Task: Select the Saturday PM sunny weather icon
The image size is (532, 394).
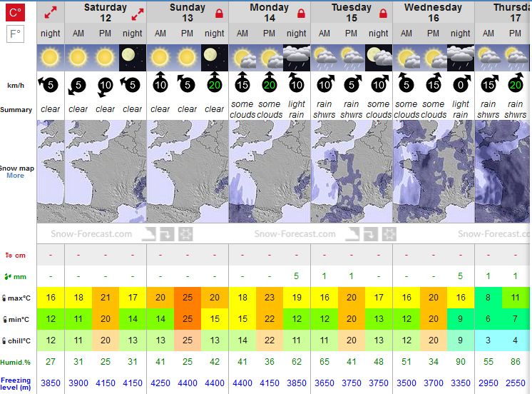Action: point(105,58)
